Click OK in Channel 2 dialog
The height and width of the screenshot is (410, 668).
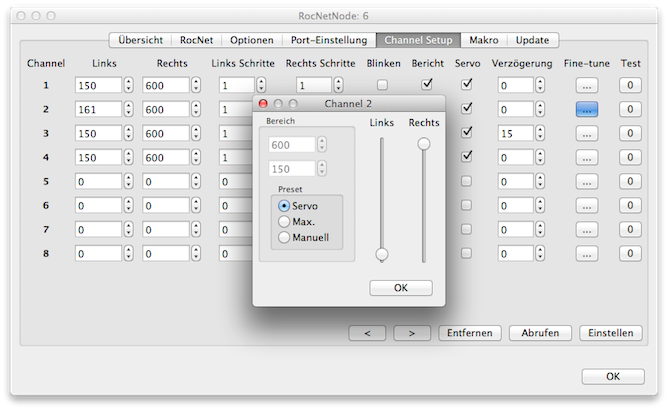pyautogui.click(x=400, y=288)
